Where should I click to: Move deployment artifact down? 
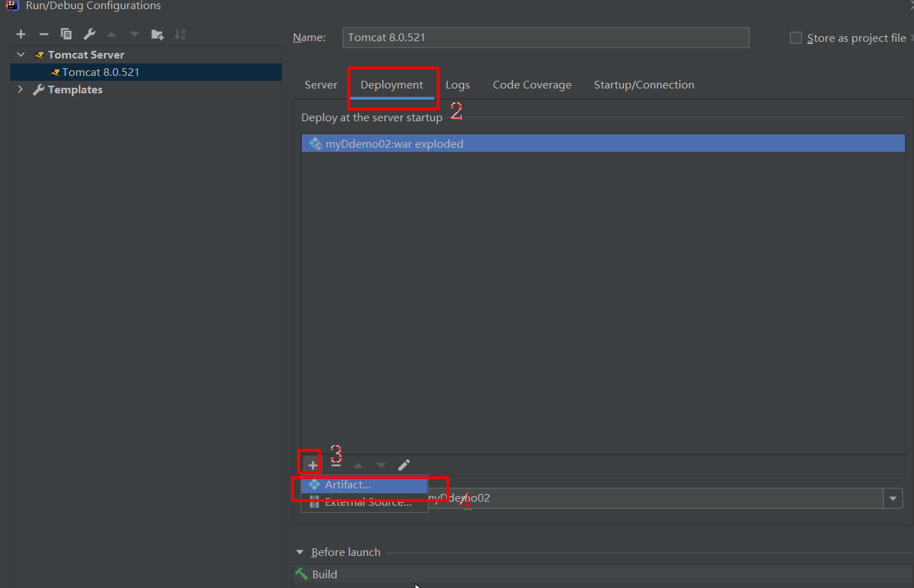click(x=381, y=465)
